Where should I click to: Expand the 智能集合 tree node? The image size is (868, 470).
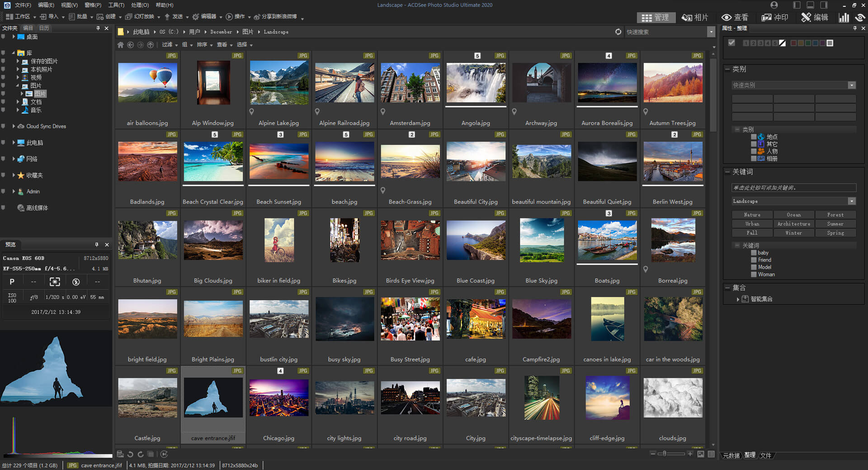point(738,299)
